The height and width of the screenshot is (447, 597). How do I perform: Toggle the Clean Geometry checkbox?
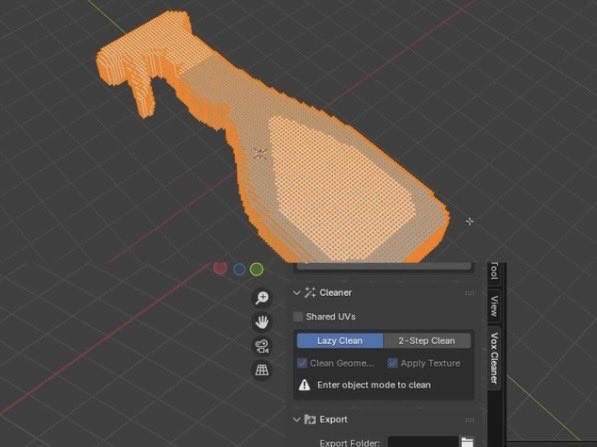coord(302,363)
